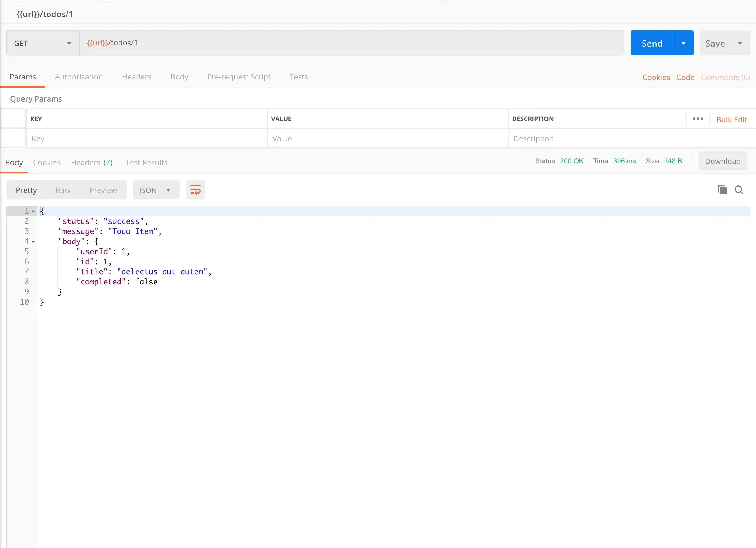Open the GET method dropdown

43,43
